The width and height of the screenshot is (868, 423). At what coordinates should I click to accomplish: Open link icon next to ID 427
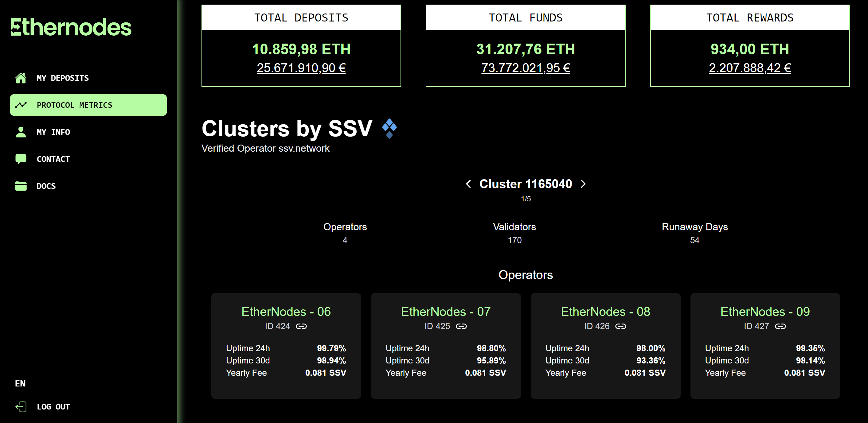[780, 326]
